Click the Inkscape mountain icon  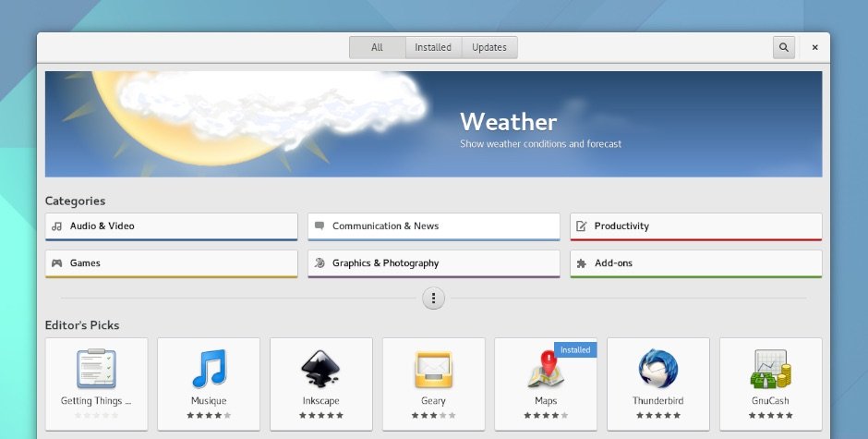pos(321,369)
